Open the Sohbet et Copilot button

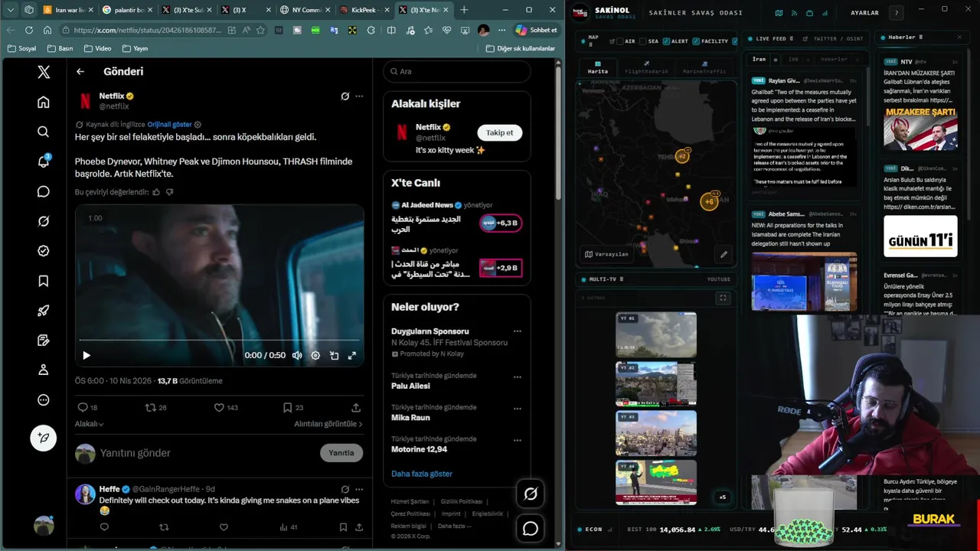[537, 30]
